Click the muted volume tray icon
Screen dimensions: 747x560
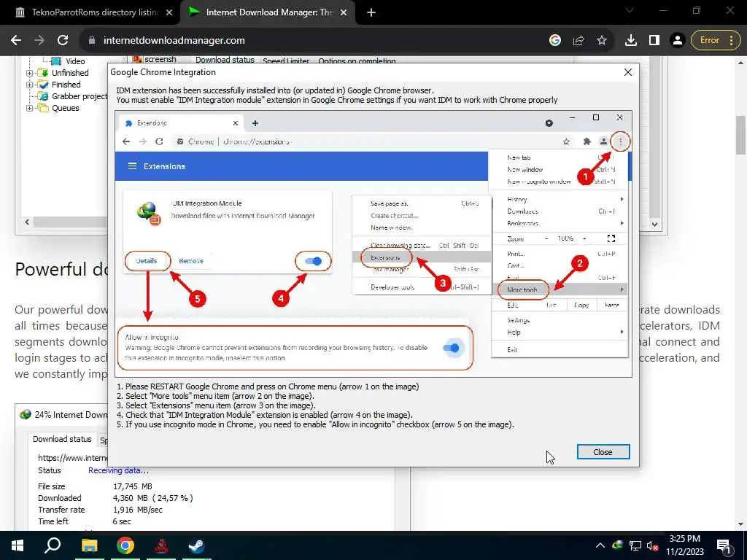(652, 545)
